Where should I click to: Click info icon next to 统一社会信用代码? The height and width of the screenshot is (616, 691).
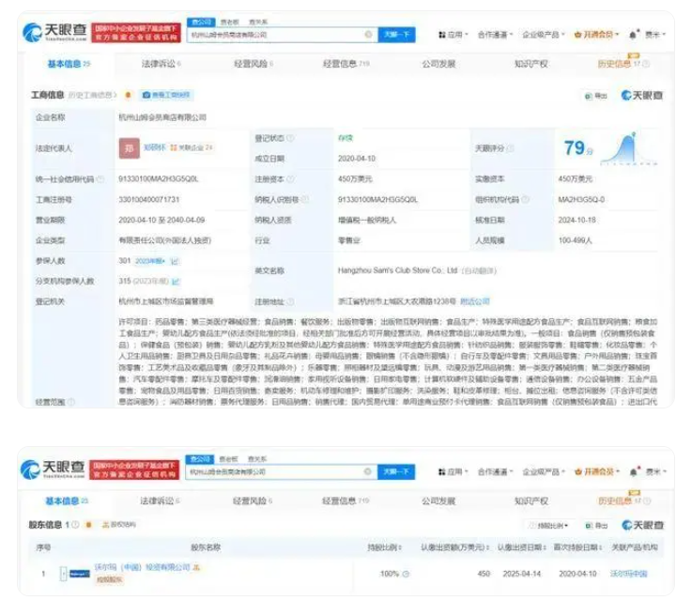[x=100, y=179]
